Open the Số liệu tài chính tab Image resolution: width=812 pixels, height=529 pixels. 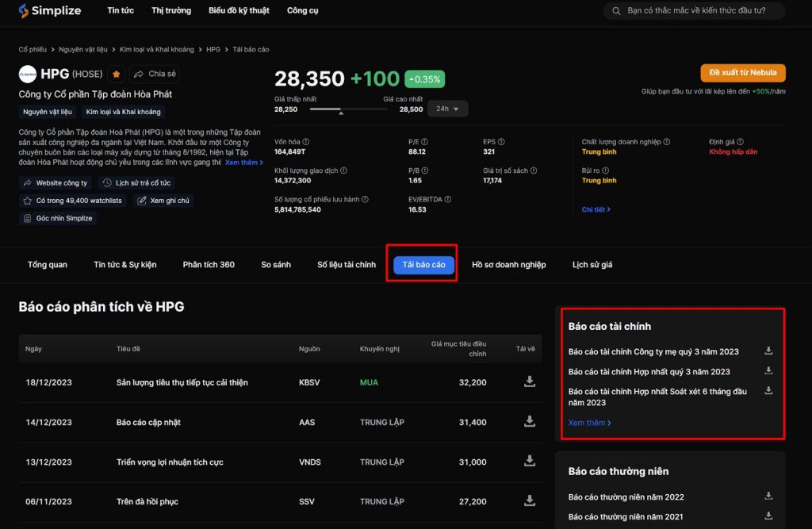coord(347,265)
